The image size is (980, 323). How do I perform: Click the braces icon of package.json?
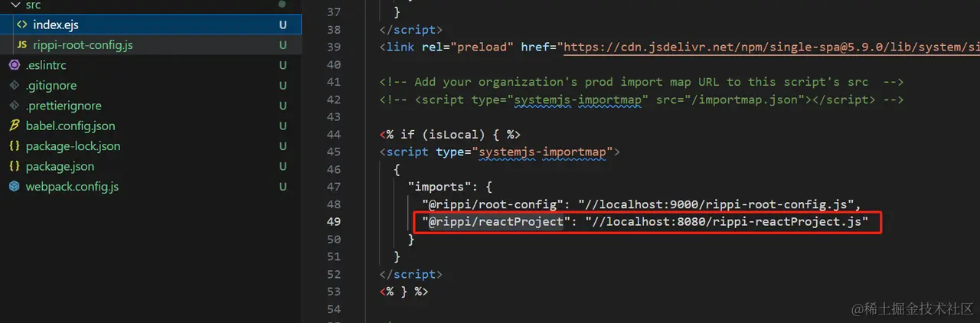coord(14,166)
